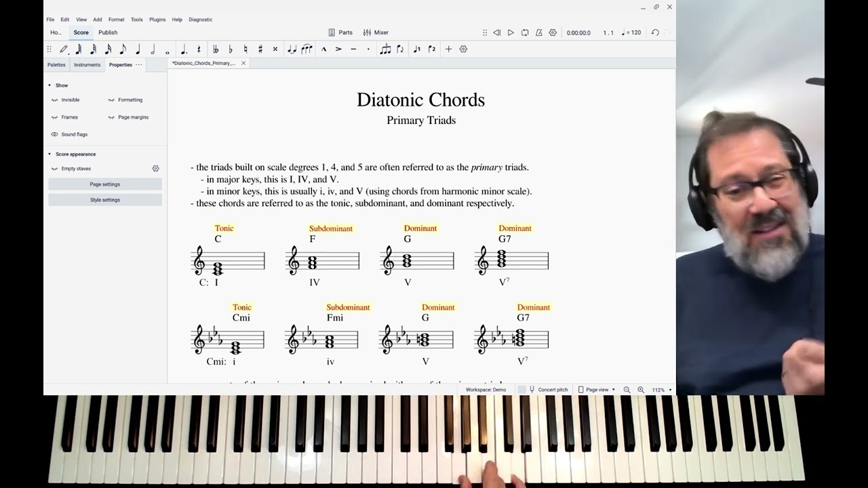Open the View menu
Viewport: 868px width, 488px height.
coord(81,20)
